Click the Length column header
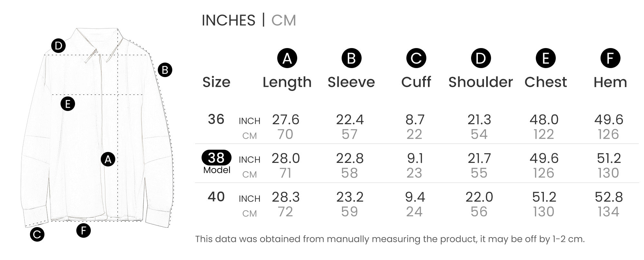Viewport: 644px width, 260px height. 287,82
